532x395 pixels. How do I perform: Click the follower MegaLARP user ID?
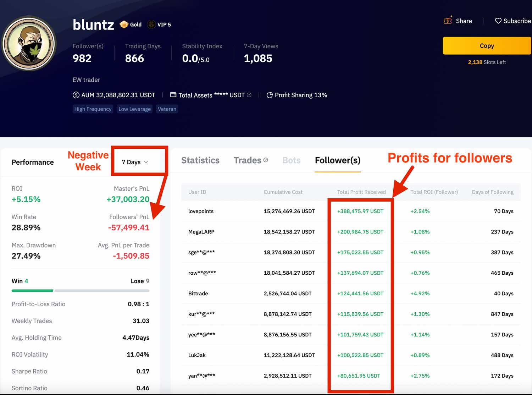point(201,232)
